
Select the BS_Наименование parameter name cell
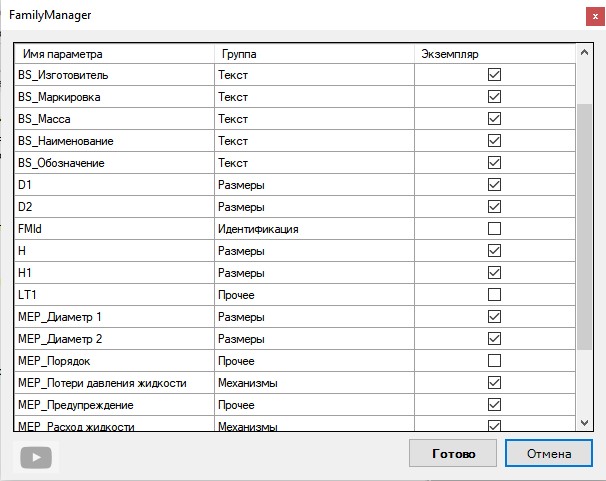pyautogui.click(x=114, y=141)
